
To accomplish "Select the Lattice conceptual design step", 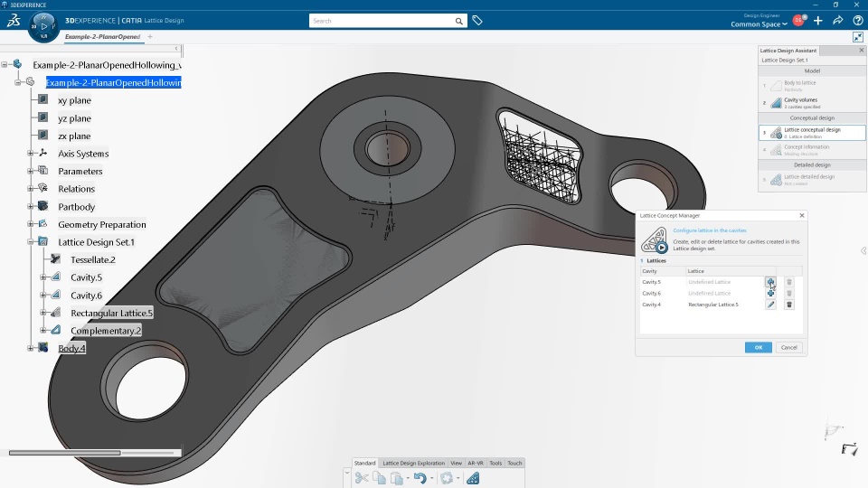I will 812,133.
